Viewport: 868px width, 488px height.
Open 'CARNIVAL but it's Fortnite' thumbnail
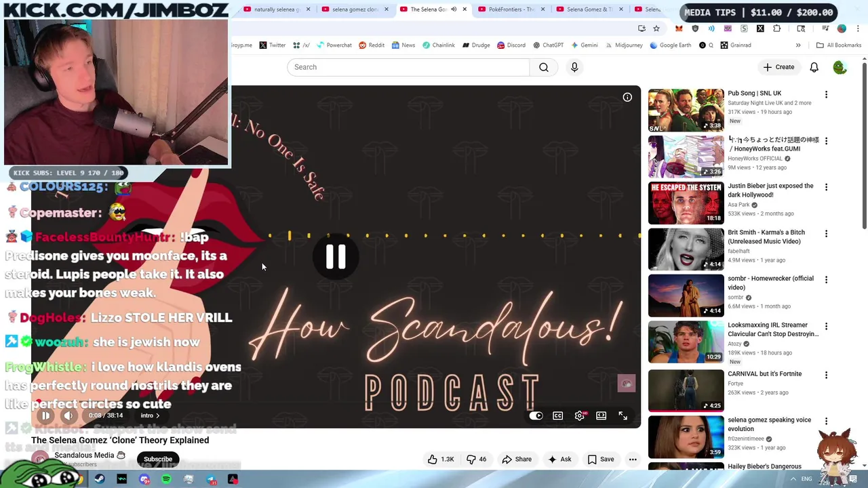(686, 390)
